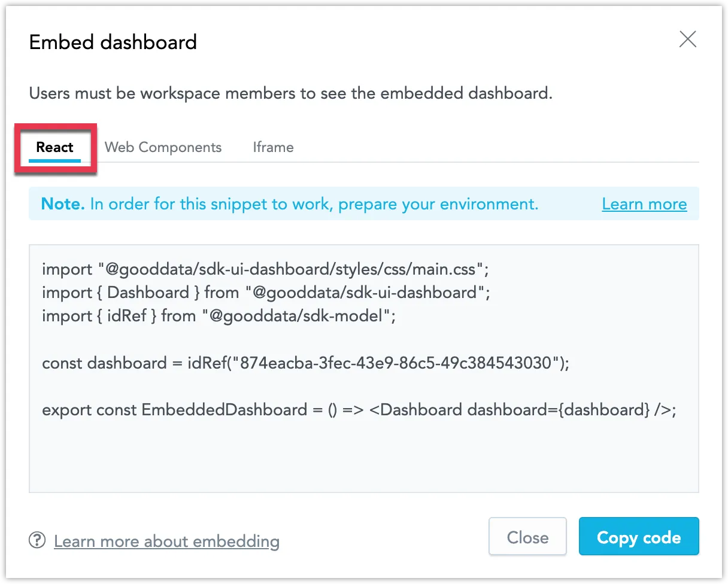Image resolution: width=728 pixels, height=584 pixels.
Task: Open the Iframe embedding tab
Action: [x=273, y=147]
